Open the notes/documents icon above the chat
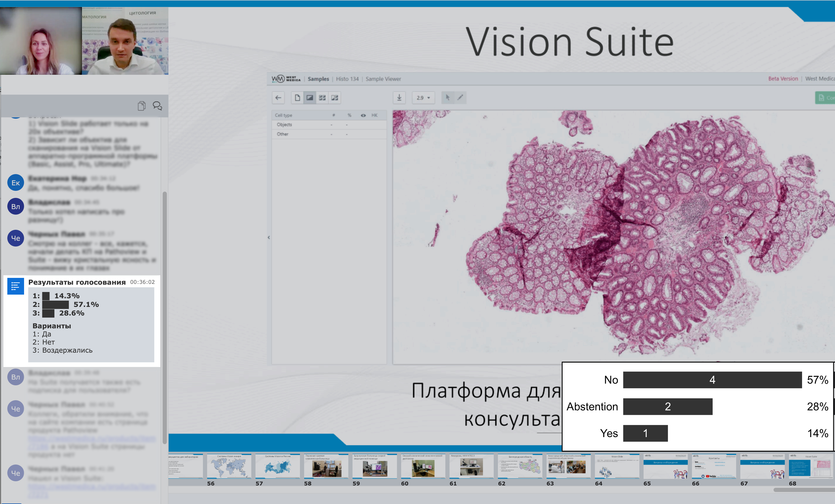Image resolution: width=835 pixels, height=504 pixels. (142, 106)
